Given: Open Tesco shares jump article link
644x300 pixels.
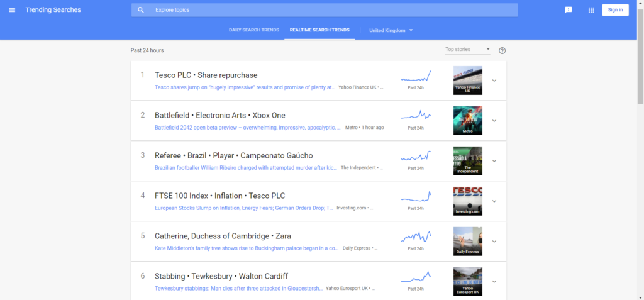Looking at the screenshot, I should 245,87.
